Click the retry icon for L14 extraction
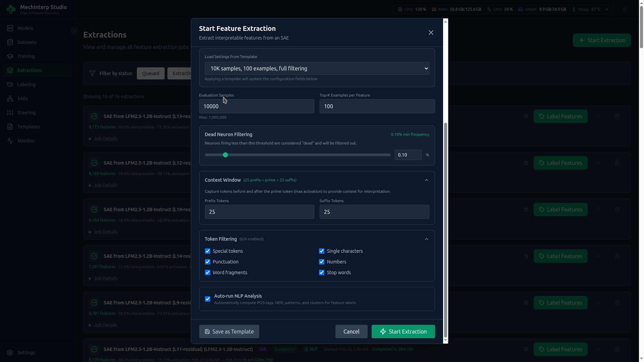Screen dimensions: 644x362 526,256
